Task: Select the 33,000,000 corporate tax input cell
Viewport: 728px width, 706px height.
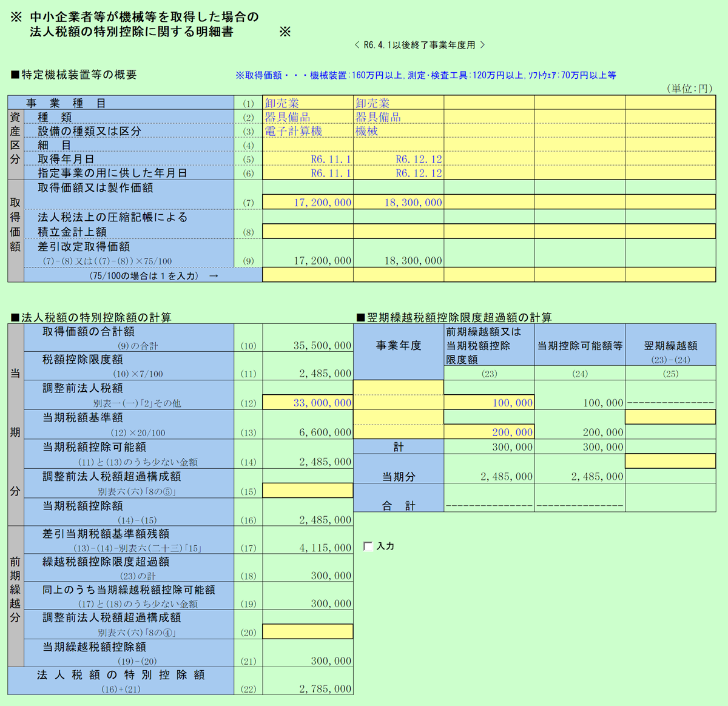Action: [x=308, y=402]
